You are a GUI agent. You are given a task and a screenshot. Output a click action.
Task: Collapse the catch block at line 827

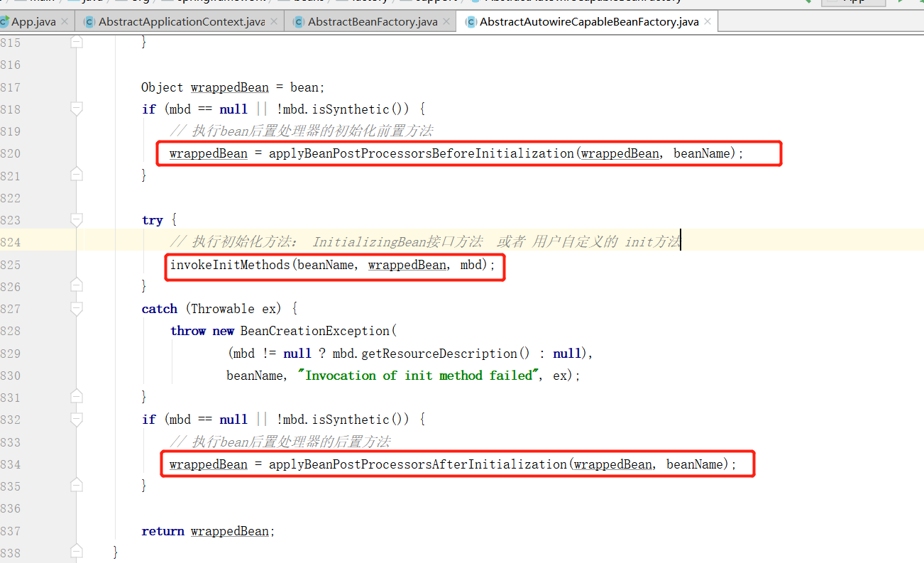(x=77, y=308)
